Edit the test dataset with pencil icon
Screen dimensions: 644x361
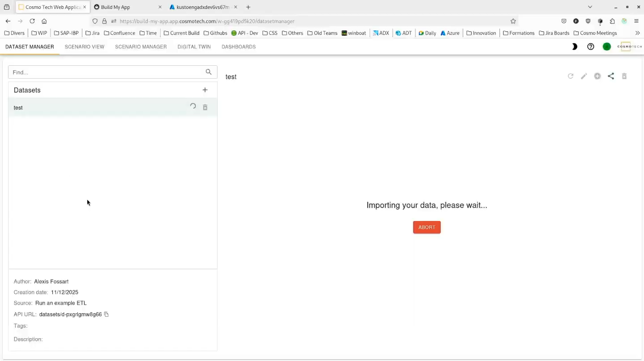tap(584, 76)
